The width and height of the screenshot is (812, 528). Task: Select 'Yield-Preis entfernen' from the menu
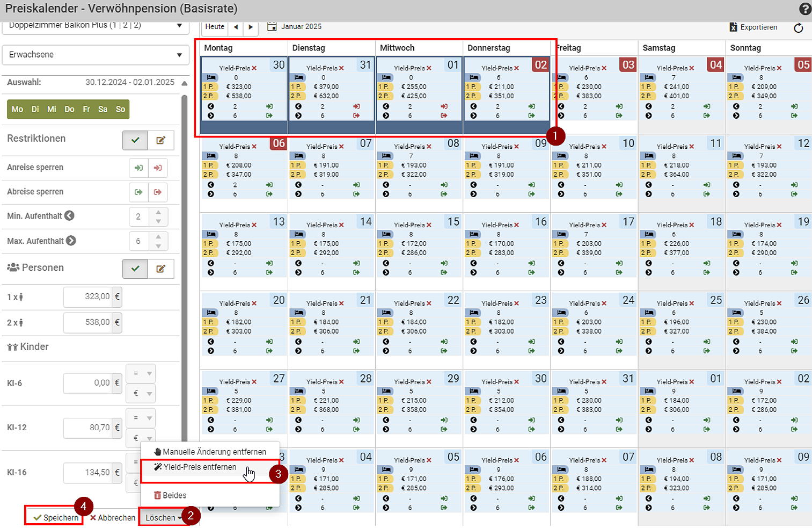point(200,467)
